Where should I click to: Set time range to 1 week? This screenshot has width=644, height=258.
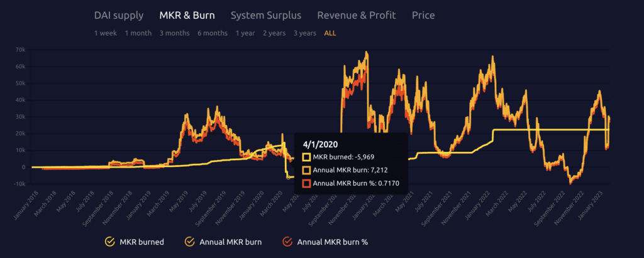[x=106, y=33]
